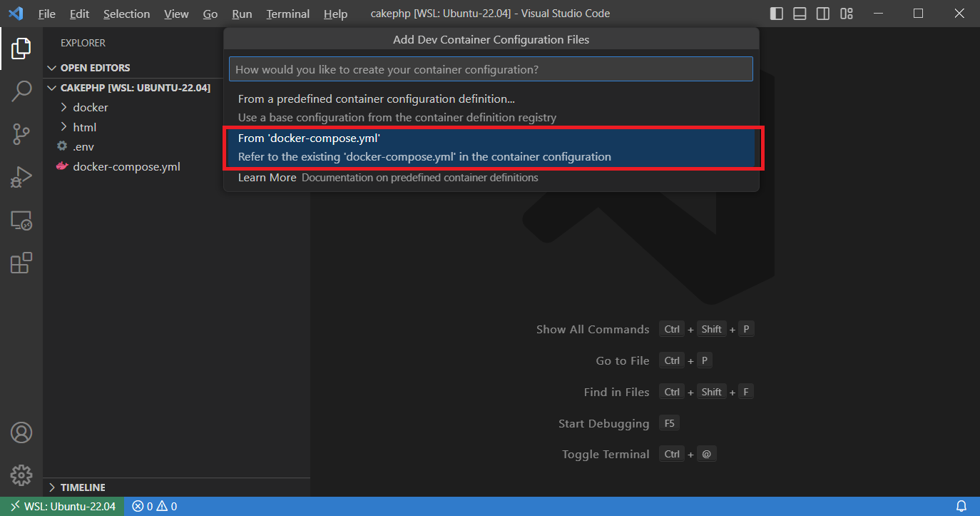Open the Run menu
This screenshot has width=980, height=516.
coord(242,13)
